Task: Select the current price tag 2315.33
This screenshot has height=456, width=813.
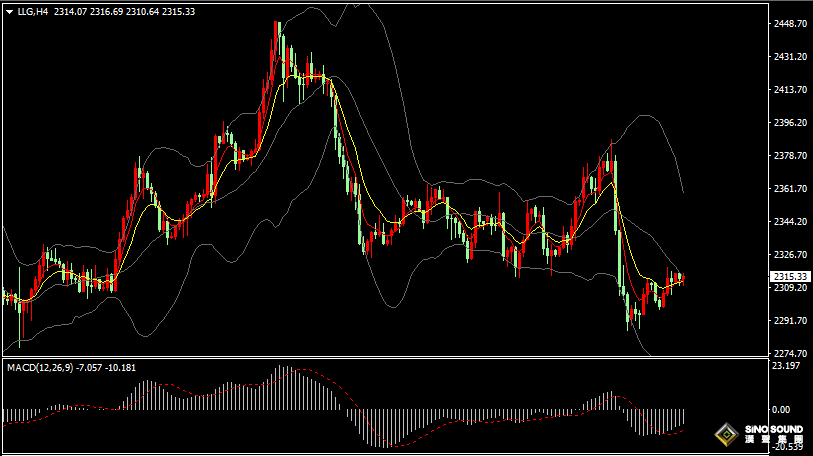Action: pyautogui.click(x=790, y=276)
